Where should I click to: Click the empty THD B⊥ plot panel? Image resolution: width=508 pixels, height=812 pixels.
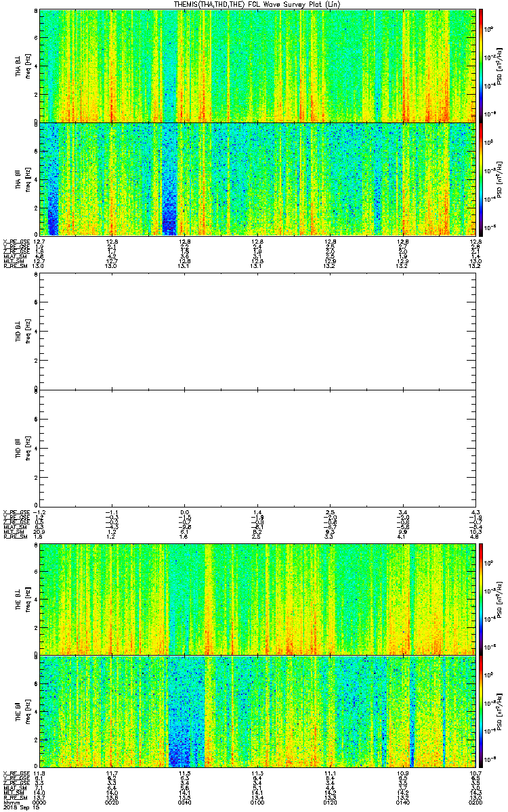point(258,333)
